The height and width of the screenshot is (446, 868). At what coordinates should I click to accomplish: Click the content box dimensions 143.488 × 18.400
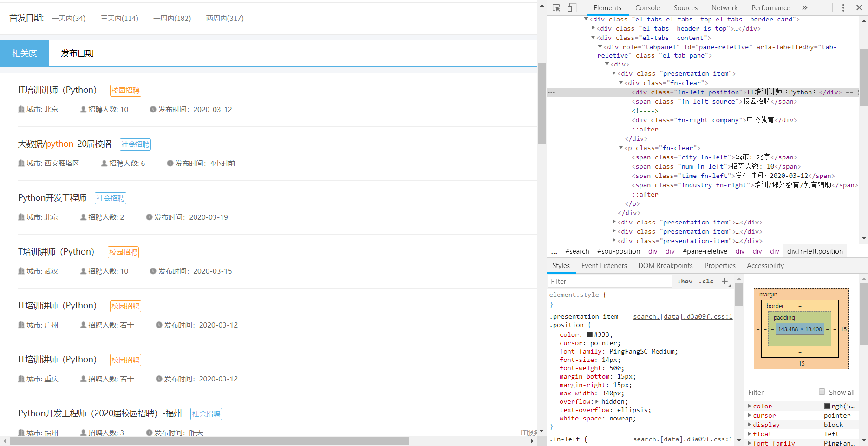tap(800, 329)
